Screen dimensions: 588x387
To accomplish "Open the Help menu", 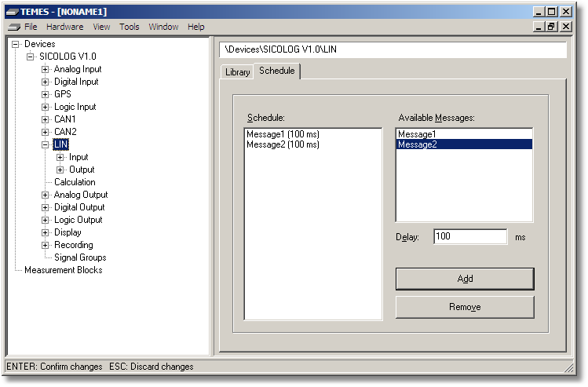I will tap(195, 27).
